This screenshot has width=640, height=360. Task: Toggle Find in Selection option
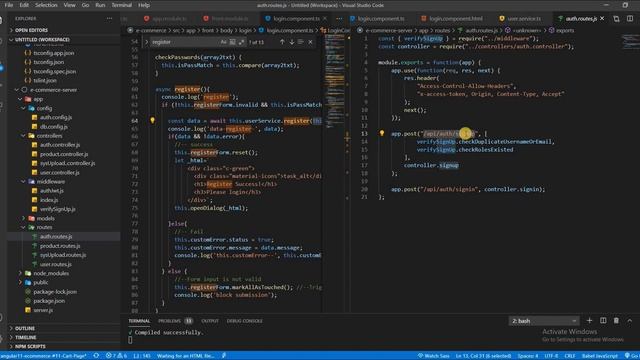(301, 42)
